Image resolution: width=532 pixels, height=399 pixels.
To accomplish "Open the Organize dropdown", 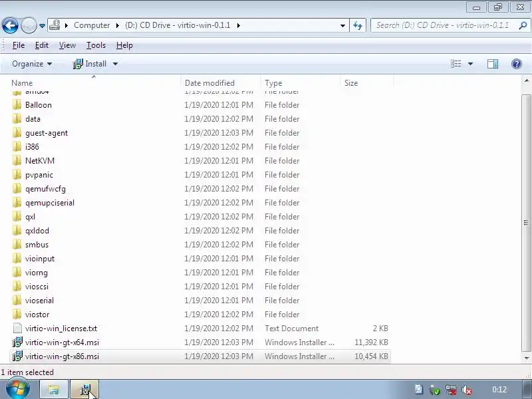I will [32, 64].
